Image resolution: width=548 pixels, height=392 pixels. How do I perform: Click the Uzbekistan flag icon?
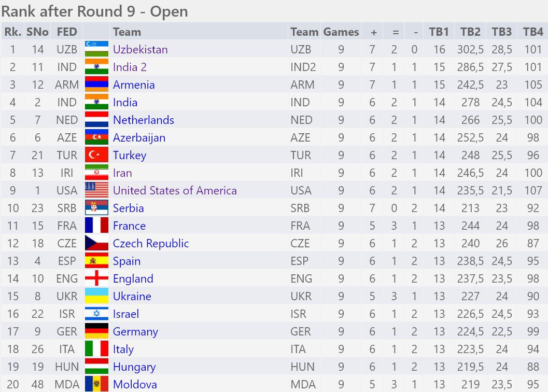[x=96, y=49]
